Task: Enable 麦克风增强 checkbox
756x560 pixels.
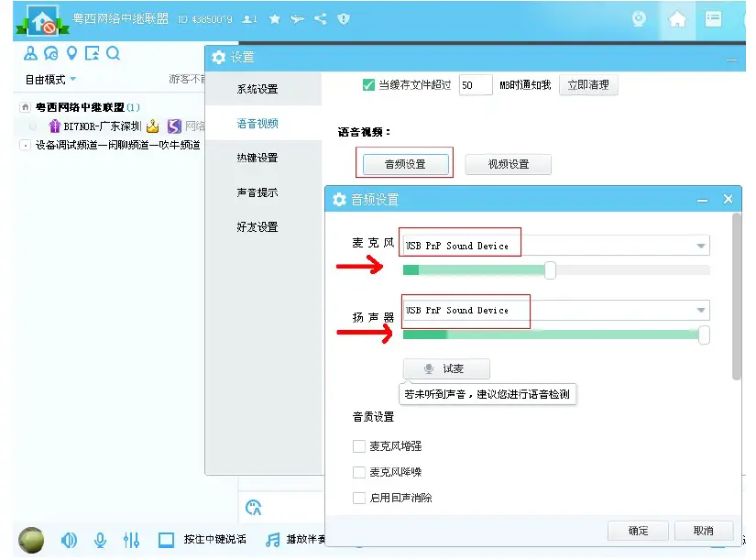Action: (x=358, y=446)
